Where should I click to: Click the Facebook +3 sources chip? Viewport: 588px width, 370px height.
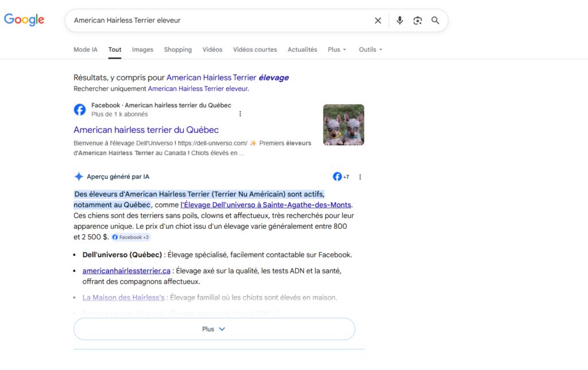click(131, 237)
